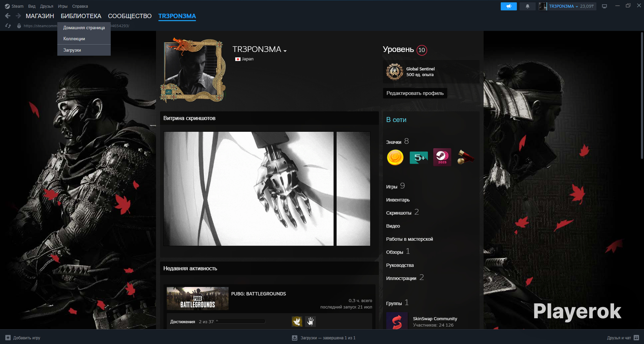Click the PUBG Battlegrounds game banner
The width and height of the screenshot is (644, 344).
click(x=197, y=299)
